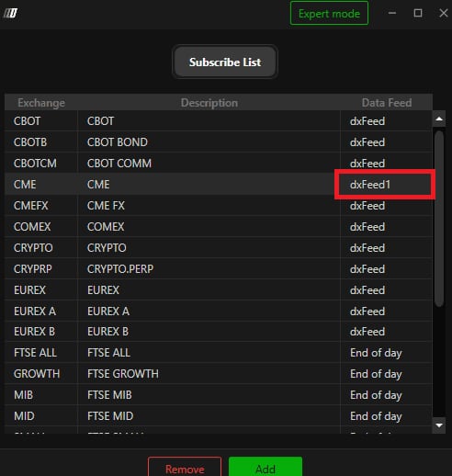Image resolution: width=452 pixels, height=476 pixels.
Task: Select the EUREX A exchange cell
Action: (x=41, y=311)
